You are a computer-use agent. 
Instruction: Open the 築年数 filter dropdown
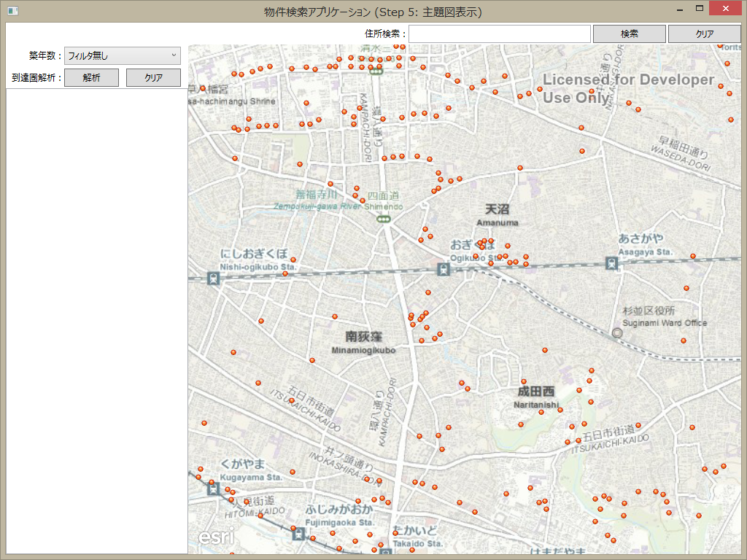(123, 55)
